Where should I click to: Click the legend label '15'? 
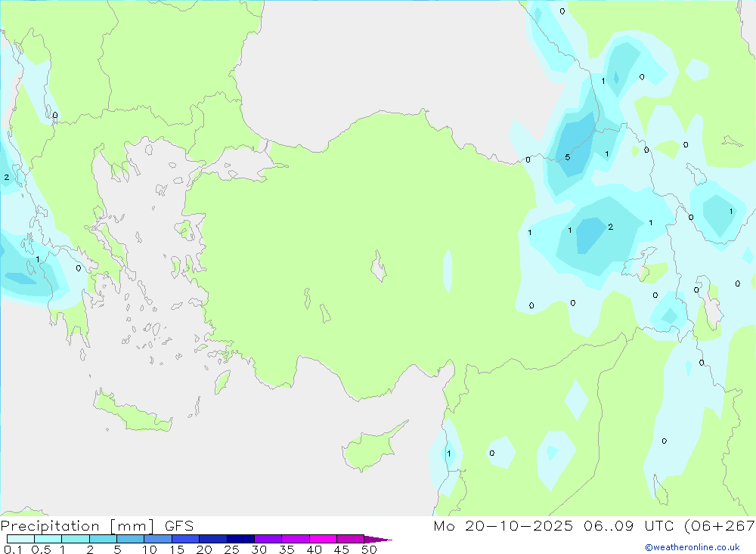pos(177,549)
